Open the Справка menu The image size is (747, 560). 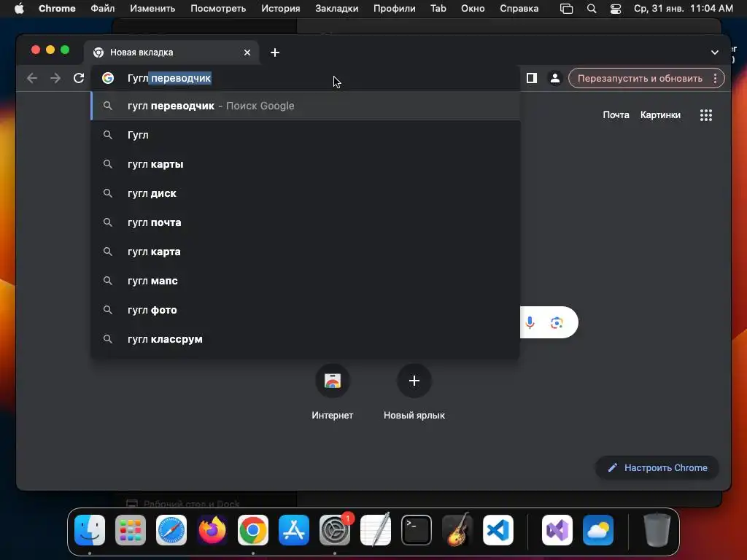(519, 9)
